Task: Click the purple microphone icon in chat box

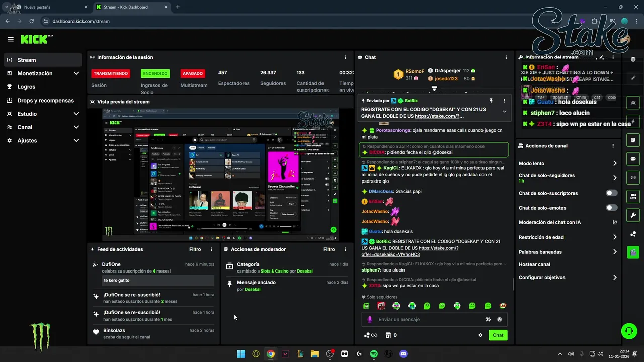Action: click(x=370, y=319)
